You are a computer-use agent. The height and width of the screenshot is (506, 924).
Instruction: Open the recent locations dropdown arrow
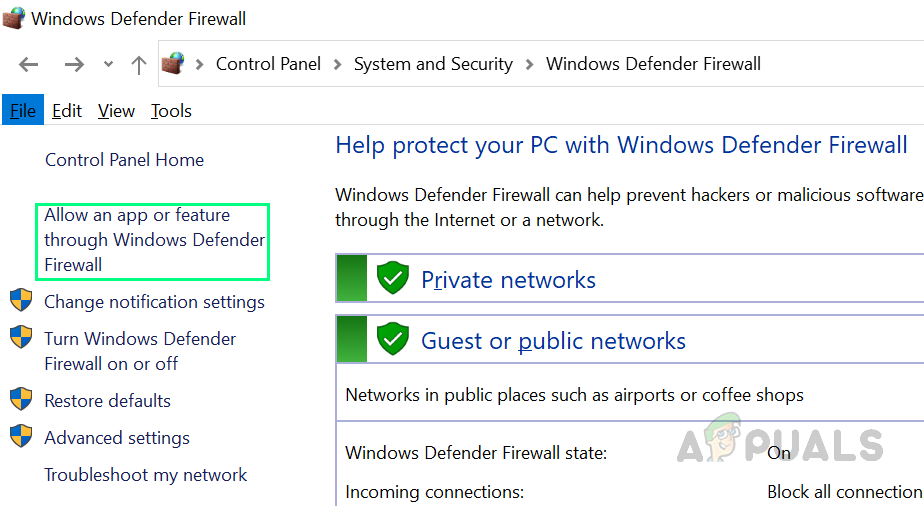[x=108, y=64]
